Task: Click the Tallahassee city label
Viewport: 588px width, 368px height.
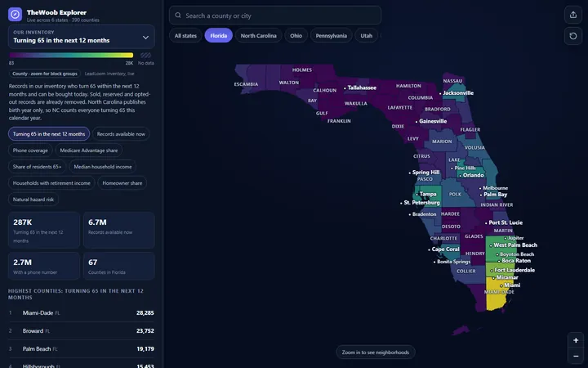Action: coord(362,88)
